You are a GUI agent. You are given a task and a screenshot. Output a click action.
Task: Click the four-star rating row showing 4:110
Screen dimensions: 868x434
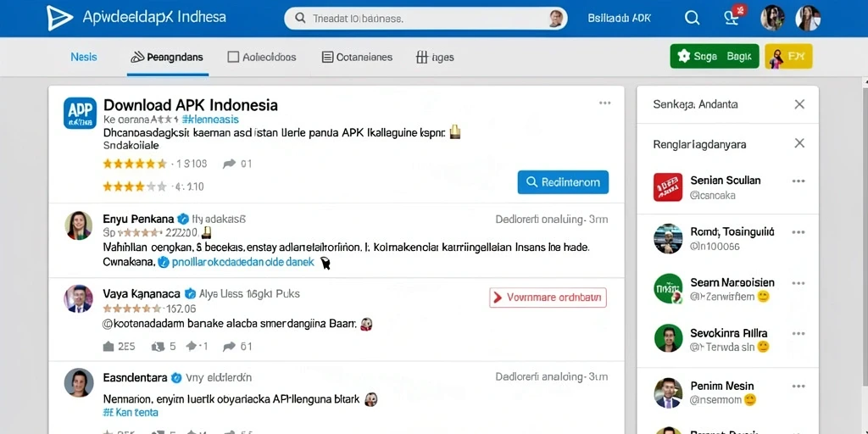[153, 186]
